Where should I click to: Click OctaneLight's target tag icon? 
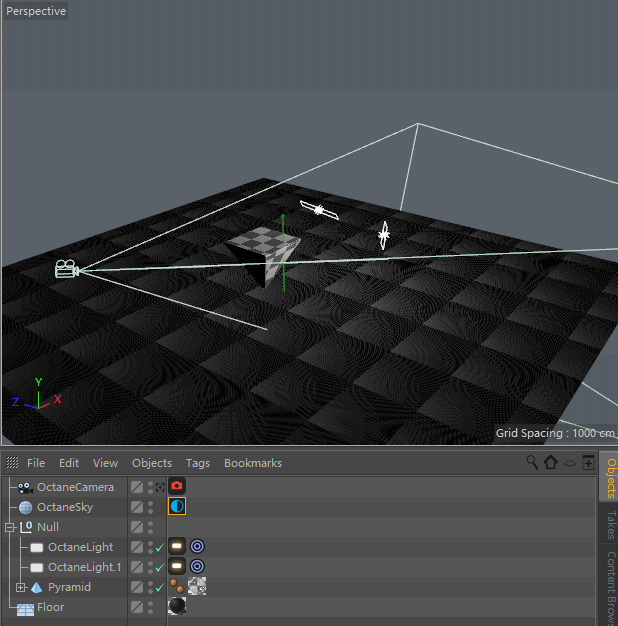[x=197, y=546]
